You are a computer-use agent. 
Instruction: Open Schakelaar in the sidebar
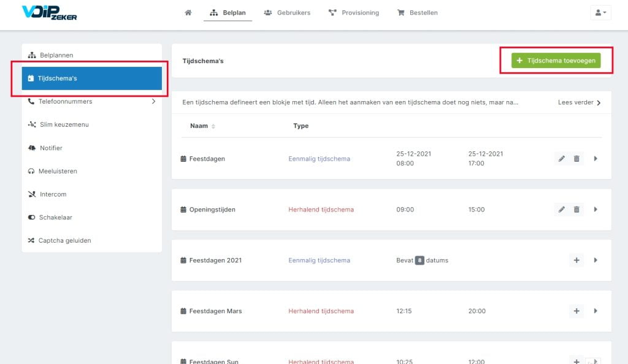[92, 218]
